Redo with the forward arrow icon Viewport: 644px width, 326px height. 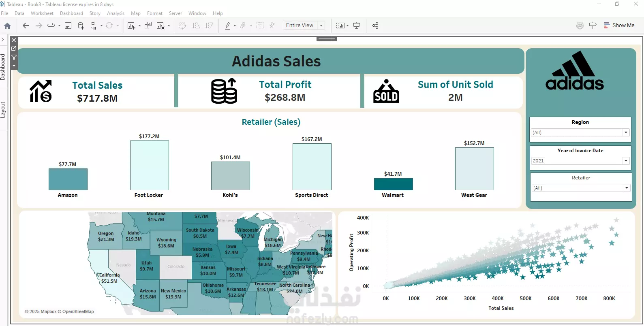pyautogui.click(x=39, y=26)
